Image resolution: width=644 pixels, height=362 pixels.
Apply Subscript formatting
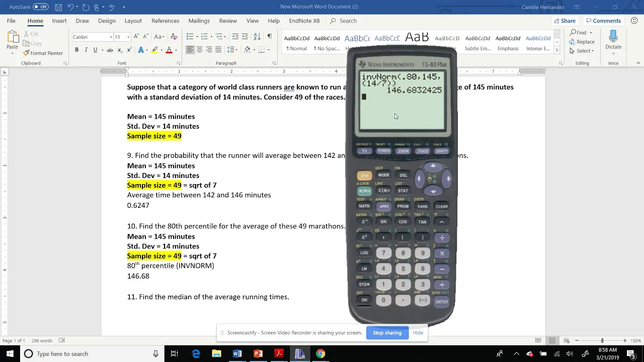(120, 50)
